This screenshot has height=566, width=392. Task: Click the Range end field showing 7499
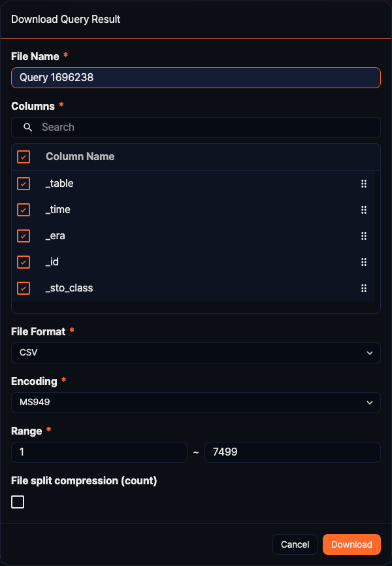pos(291,452)
